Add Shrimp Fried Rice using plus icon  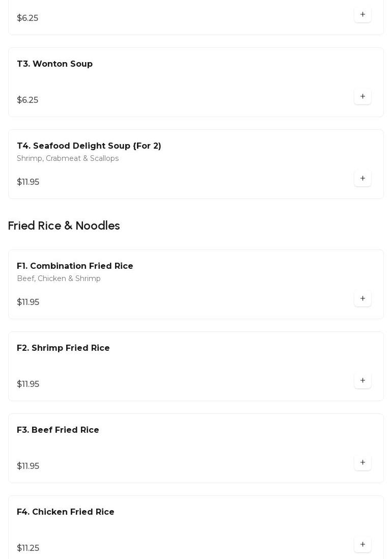click(x=362, y=381)
